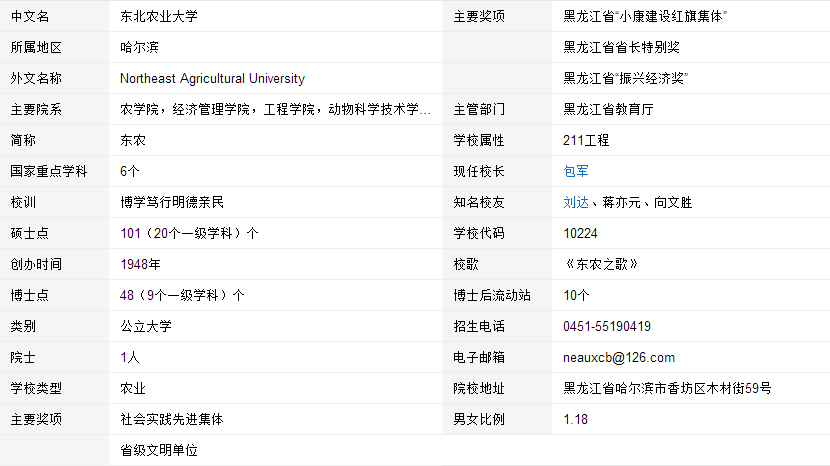
Task: Click the phone number 0451-55190419
Action: (x=607, y=326)
